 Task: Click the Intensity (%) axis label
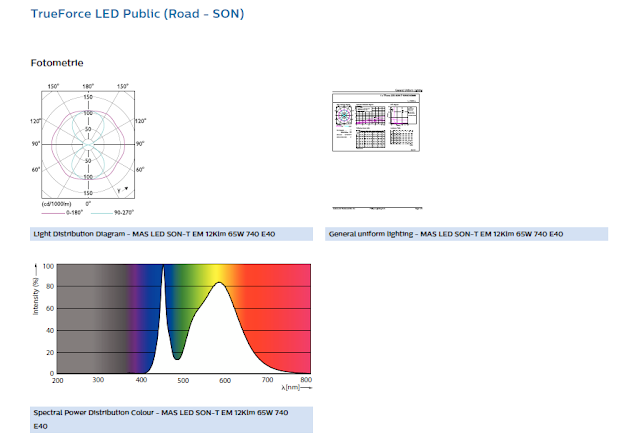(35, 296)
